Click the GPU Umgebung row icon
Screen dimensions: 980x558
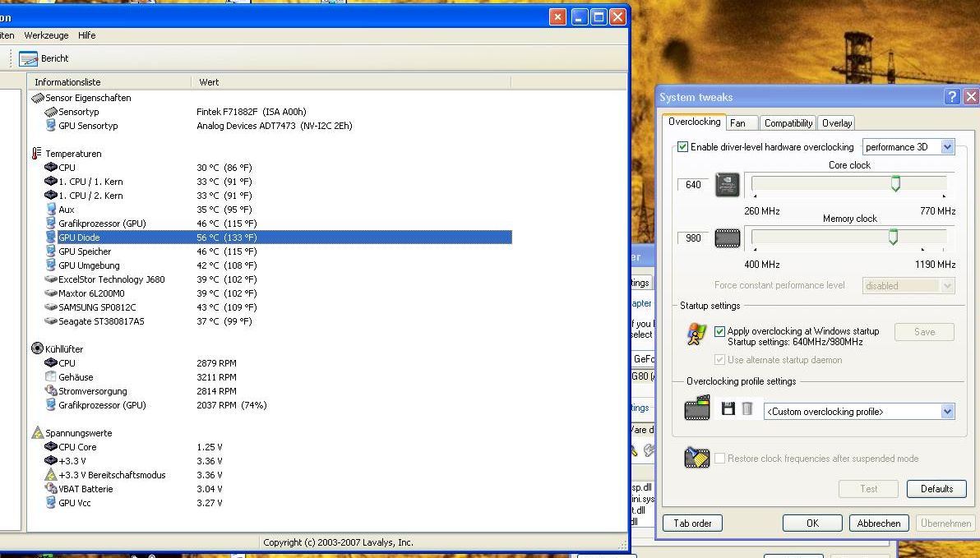point(51,265)
